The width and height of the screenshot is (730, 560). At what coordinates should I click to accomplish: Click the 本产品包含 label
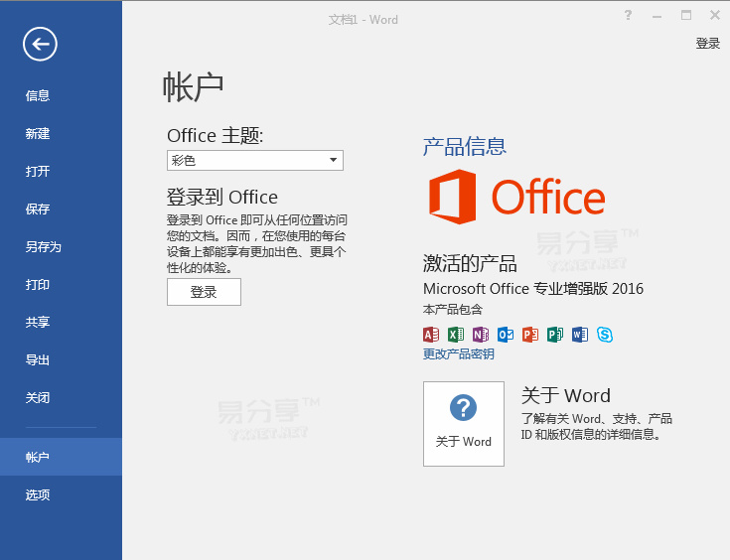453,310
